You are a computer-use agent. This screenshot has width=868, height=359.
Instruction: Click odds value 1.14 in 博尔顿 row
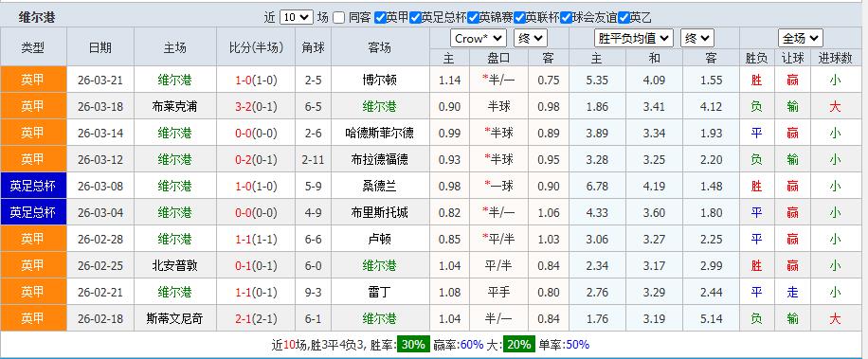449,81
